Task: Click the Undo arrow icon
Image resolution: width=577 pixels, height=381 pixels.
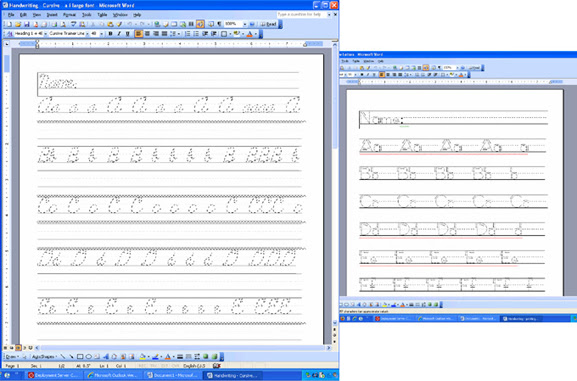Action: click(x=130, y=24)
